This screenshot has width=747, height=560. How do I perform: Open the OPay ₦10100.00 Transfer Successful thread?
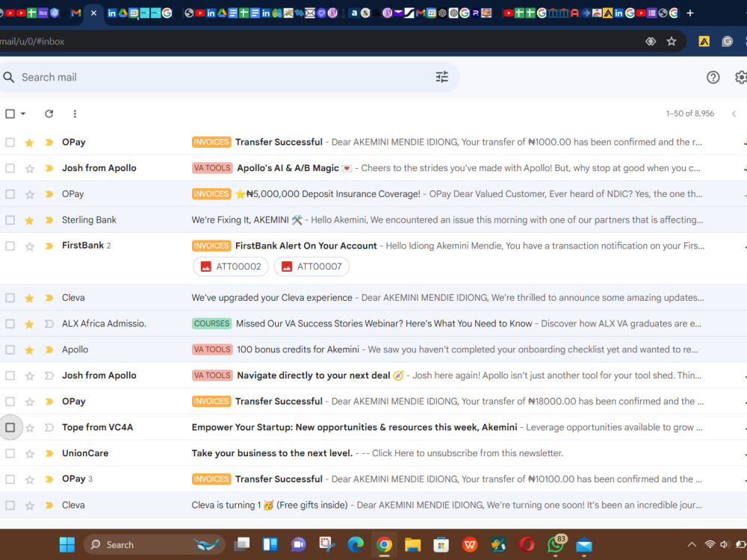coord(373,479)
